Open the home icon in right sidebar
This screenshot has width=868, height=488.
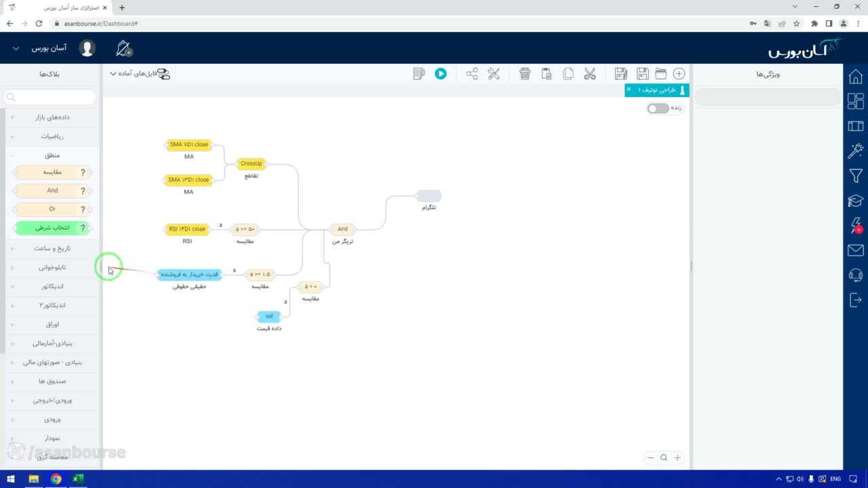point(856,76)
